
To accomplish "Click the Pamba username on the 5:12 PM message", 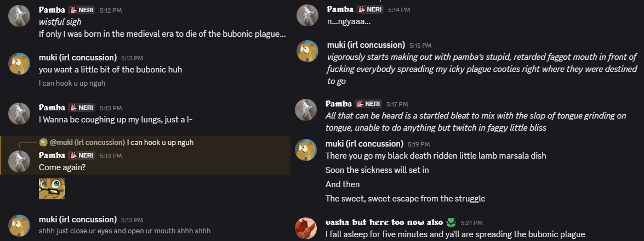I will click(x=52, y=10).
